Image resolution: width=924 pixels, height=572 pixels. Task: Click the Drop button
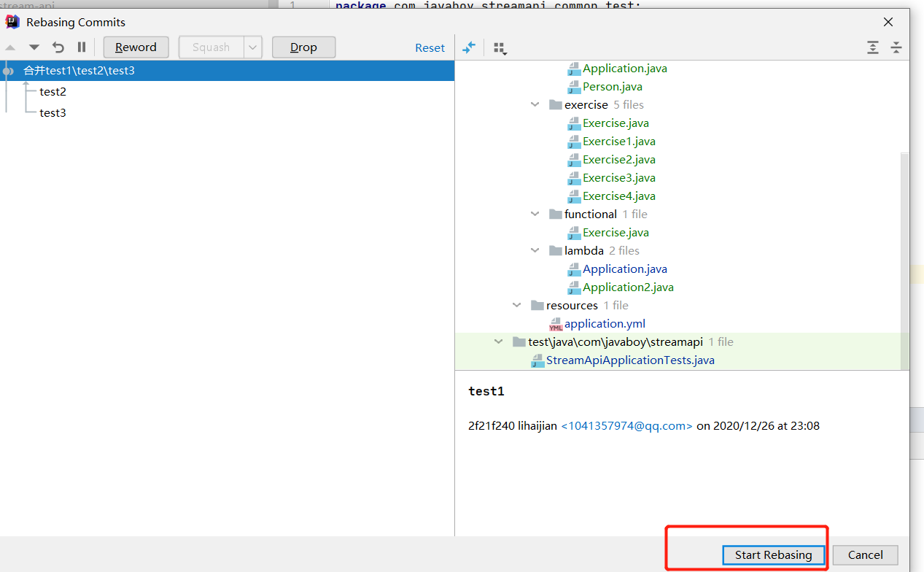click(303, 47)
